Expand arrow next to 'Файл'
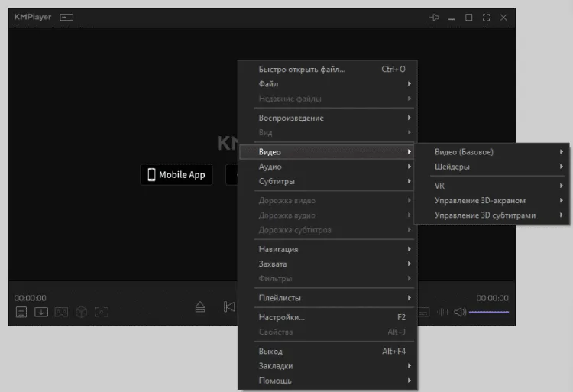 [x=410, y=83]
